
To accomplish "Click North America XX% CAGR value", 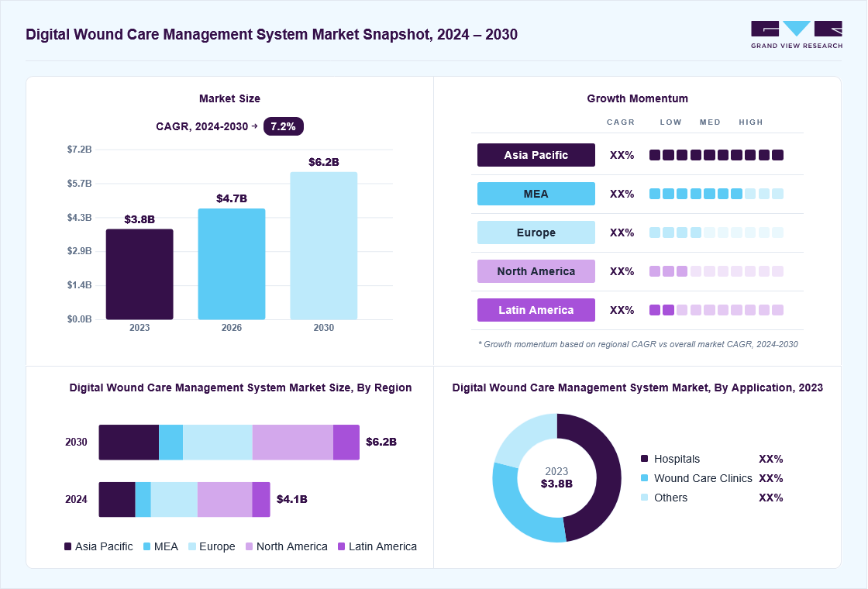I will (622, 271).
